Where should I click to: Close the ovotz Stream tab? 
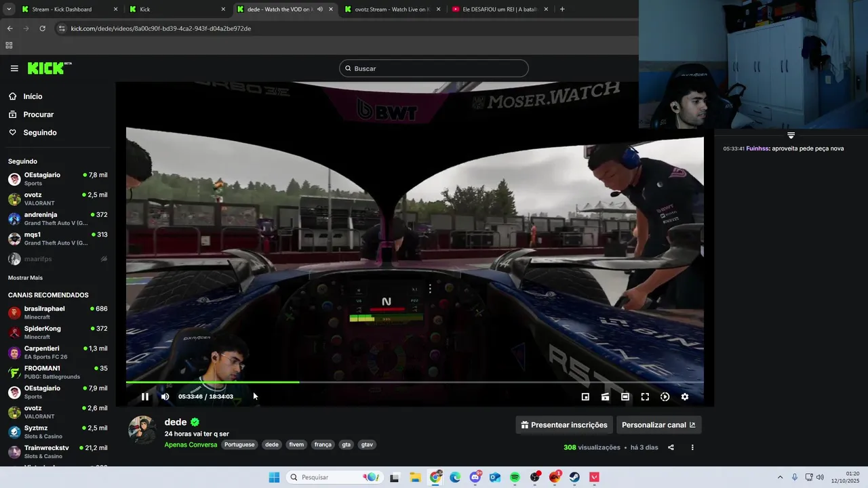click(438, 9)
